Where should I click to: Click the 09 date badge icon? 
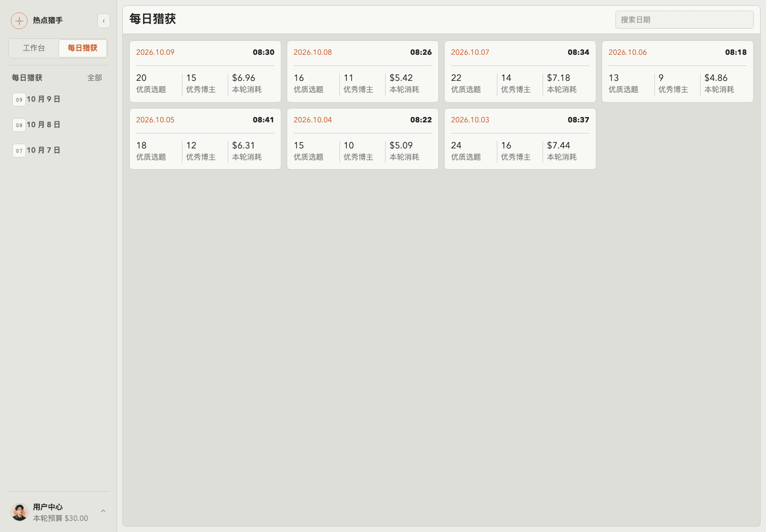19,99
